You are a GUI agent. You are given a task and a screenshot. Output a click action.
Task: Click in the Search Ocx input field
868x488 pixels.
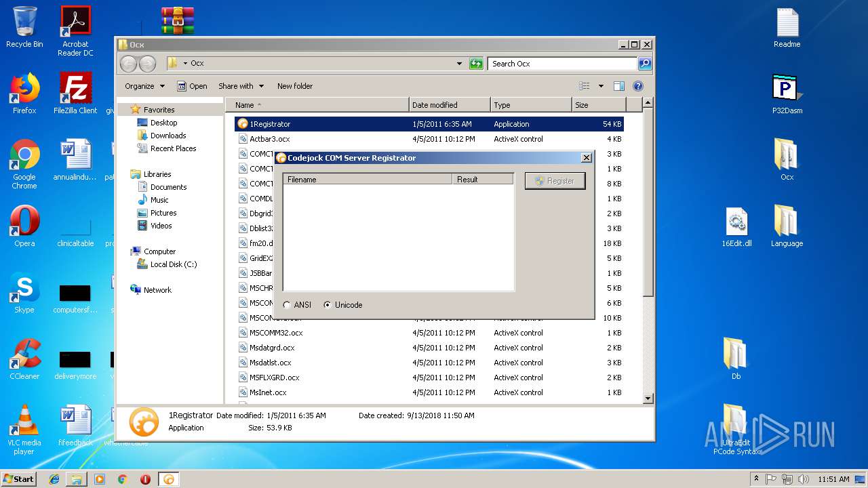pyautogui.click(x=563, y=64)
